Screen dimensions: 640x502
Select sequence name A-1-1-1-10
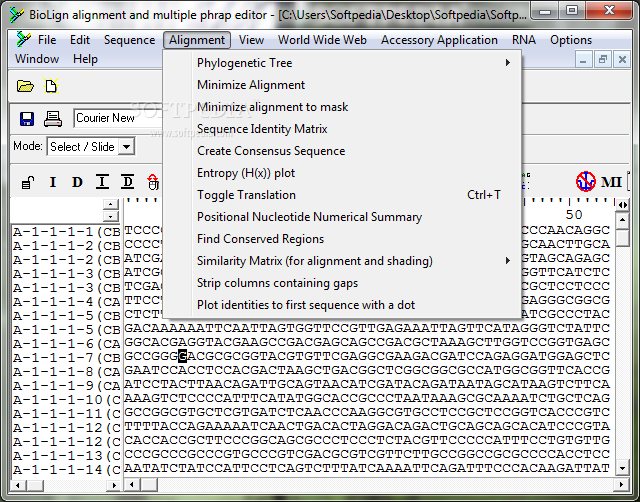(67, 400)
